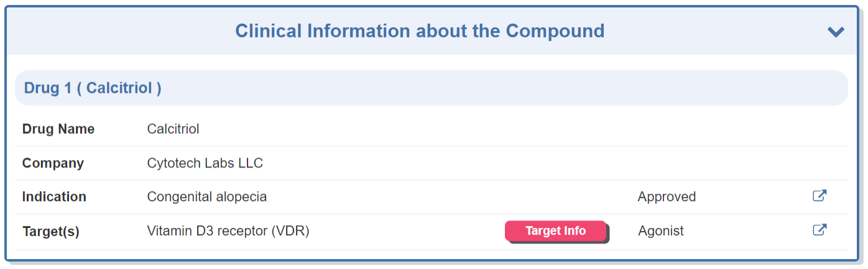Select the Vitamin D3 receptor (VDR) text
868x269 pixels.
click(x=228, y=231)
